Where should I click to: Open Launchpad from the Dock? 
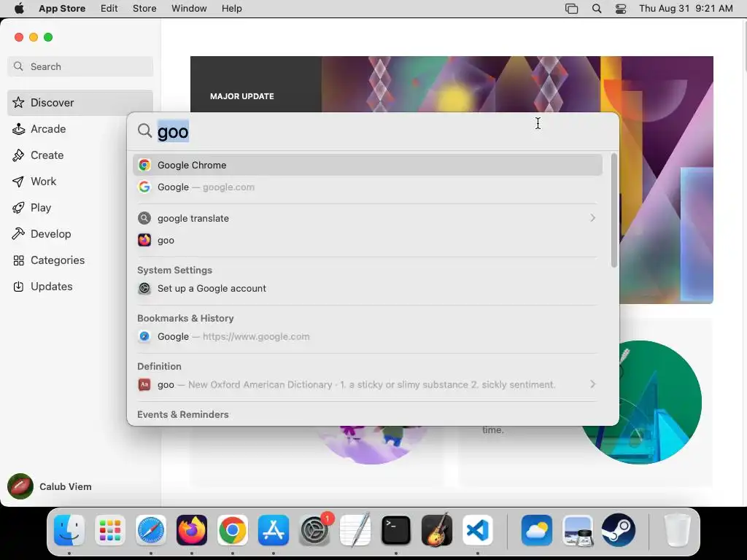click(x=110, y=530)
